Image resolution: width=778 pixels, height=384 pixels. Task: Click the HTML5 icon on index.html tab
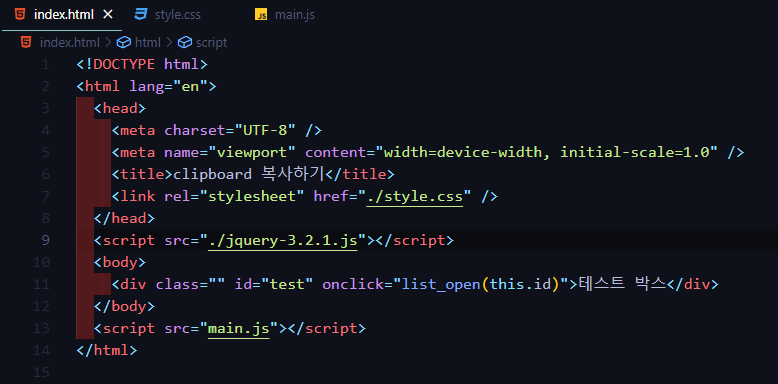(x=20, y=15)
